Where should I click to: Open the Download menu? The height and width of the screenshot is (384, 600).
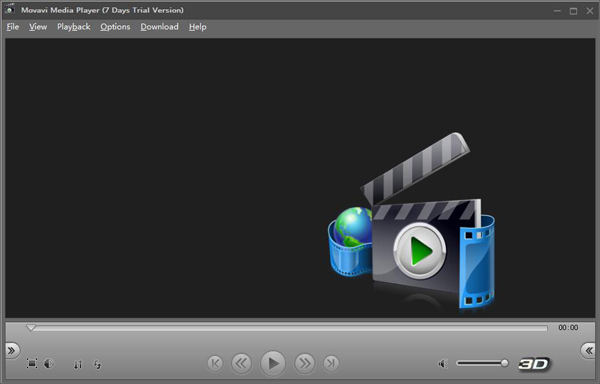(x=159, y=27)
